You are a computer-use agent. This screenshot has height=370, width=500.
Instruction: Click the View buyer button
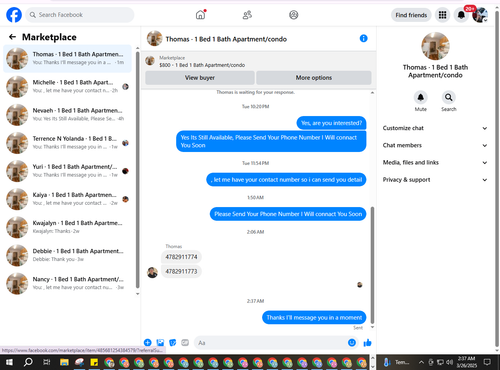pyautogui.click(x=200, y=78)
